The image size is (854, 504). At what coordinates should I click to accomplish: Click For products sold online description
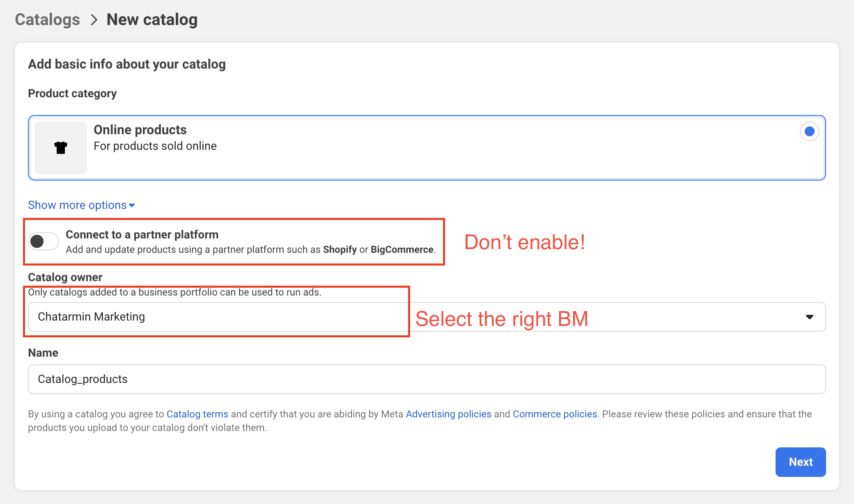pos(155,146)
